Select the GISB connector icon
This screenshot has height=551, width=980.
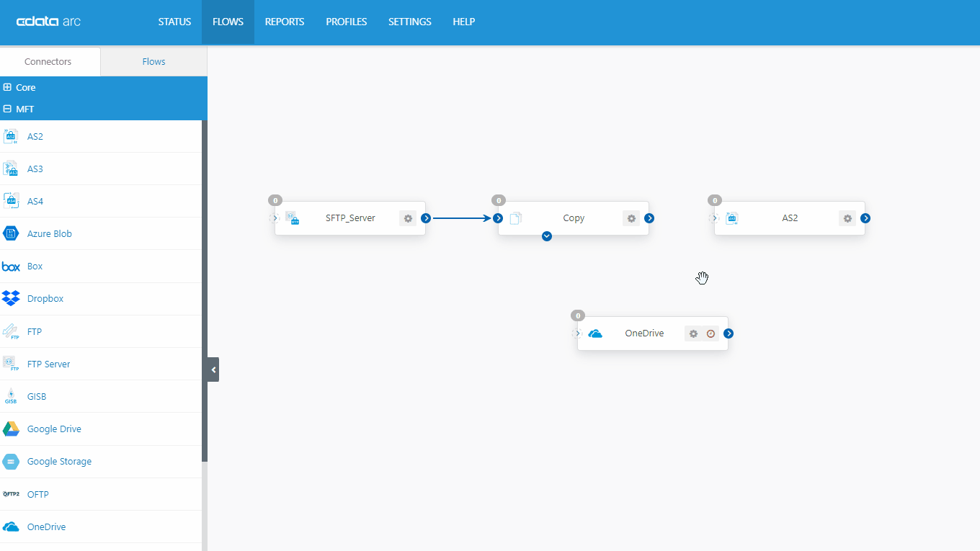pyautogui.click(x=11, y=396)
